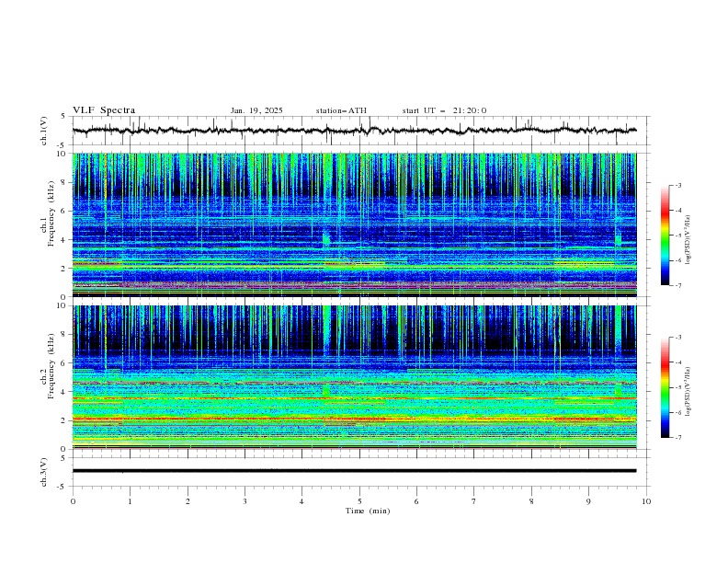The width and height of the screenshot is (728, 563).
Task: Click the ch.1 spectrogram color scale bar
Action: (665, 236)
